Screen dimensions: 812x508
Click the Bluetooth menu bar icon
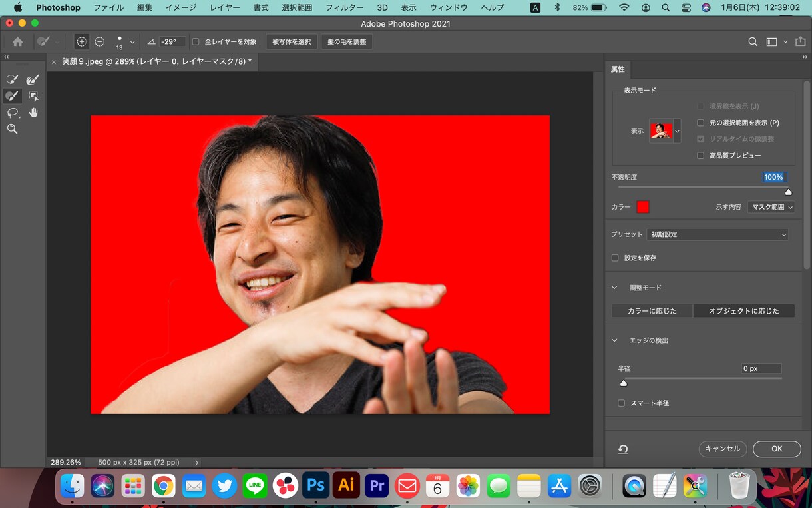[558, 7]
